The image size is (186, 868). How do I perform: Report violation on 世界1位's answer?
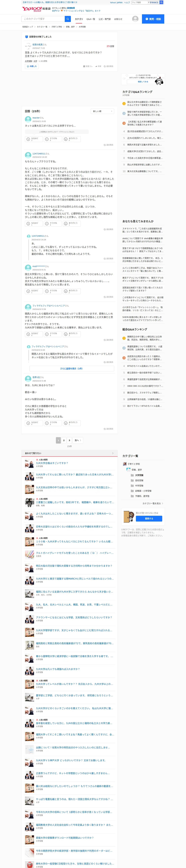point(109,429)
